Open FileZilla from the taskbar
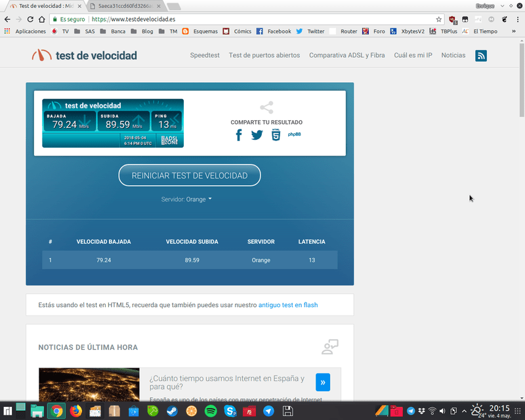525x420 pixels. [x=249, y=411]
